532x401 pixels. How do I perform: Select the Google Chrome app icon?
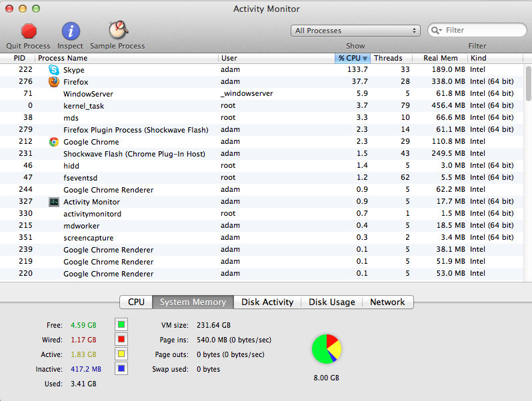[53, 142]
